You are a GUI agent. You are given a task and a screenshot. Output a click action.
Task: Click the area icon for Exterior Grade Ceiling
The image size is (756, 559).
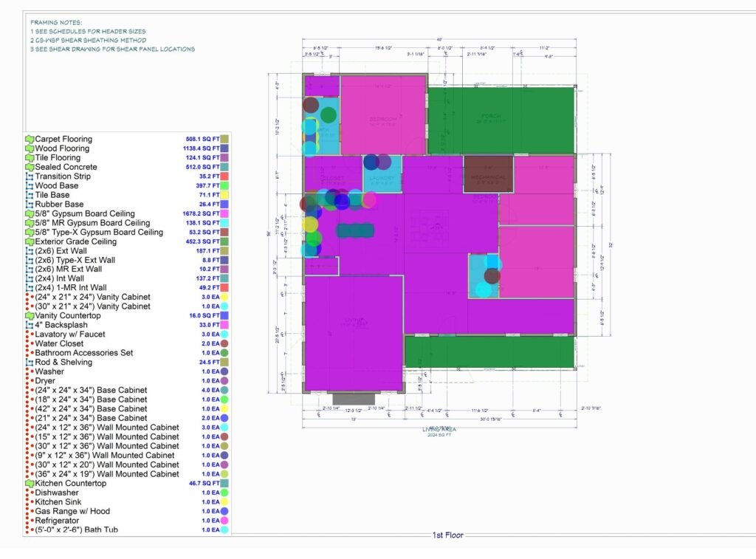pos(30,241)
